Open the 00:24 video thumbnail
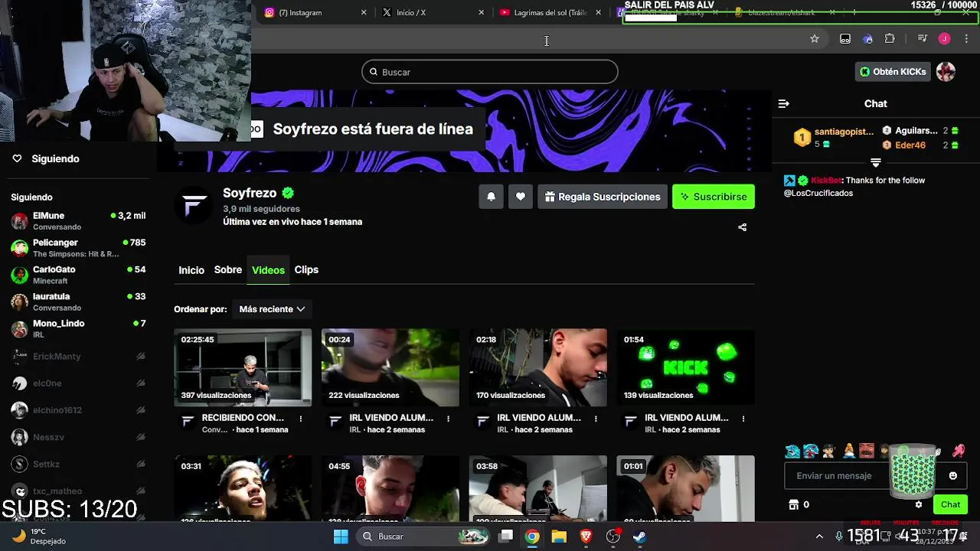 pyautogui.click(x=390, y=368)
